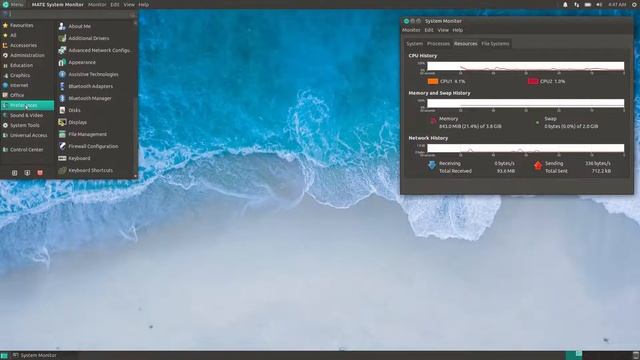The image size is (640, 360).
Task: Switch to the Resources tab
Action: point(465,44)
